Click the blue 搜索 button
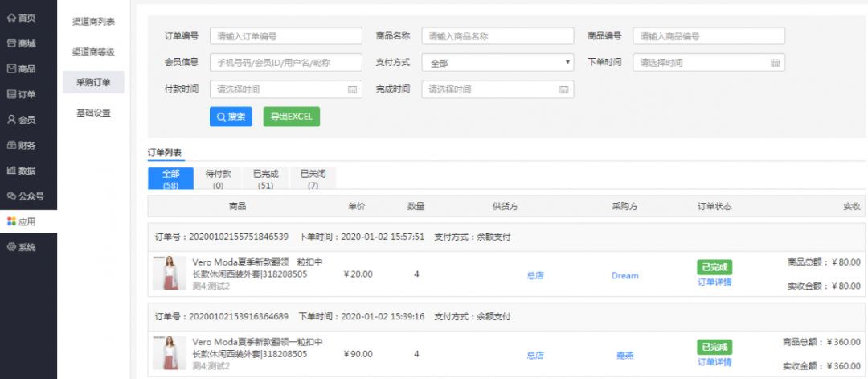Screen dimensions: 868x379 tap(231, 117)
